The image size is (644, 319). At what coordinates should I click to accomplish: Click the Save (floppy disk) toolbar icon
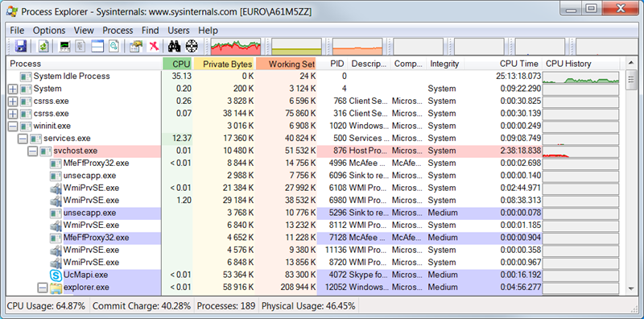(x=21, y=46)
